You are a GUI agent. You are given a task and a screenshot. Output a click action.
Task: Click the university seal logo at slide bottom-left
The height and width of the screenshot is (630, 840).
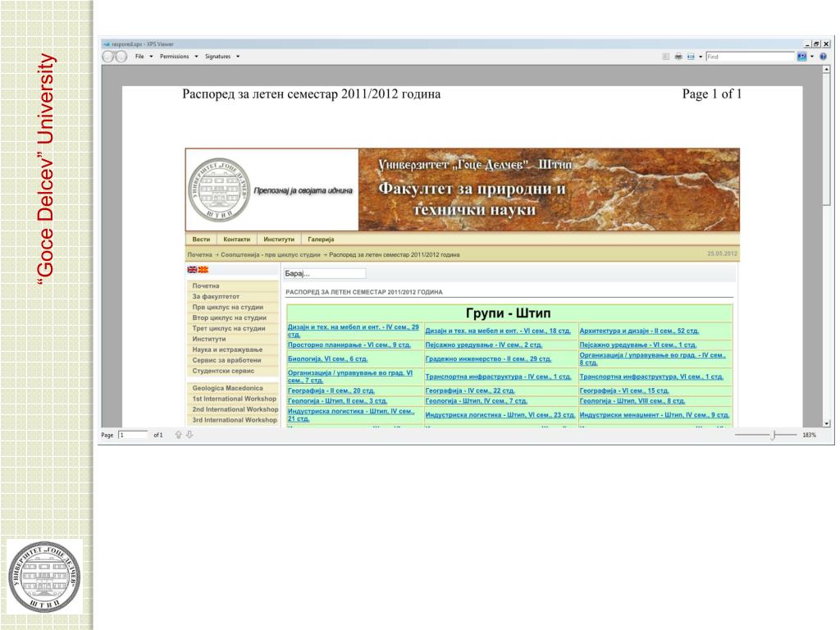44,577
